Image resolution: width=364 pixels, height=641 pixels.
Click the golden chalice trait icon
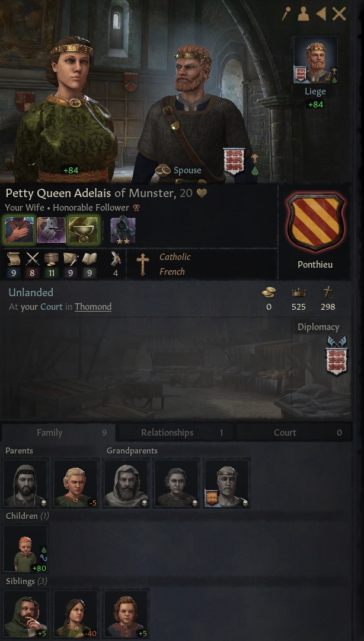(x=83, y=230)
